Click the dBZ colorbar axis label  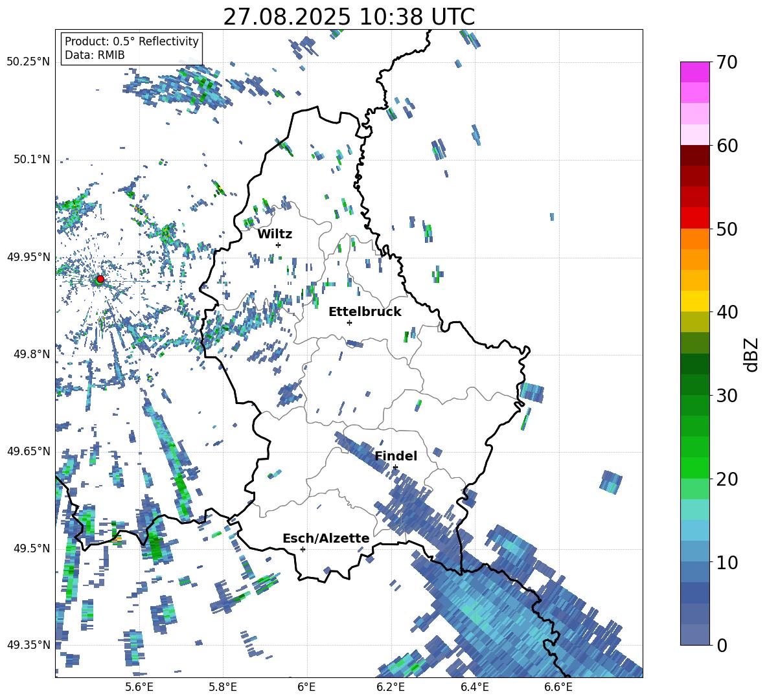tap(752, 354)
